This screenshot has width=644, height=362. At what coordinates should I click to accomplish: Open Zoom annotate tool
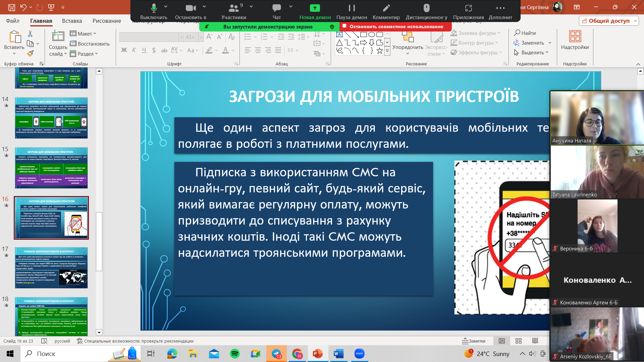tap(386, 11)
